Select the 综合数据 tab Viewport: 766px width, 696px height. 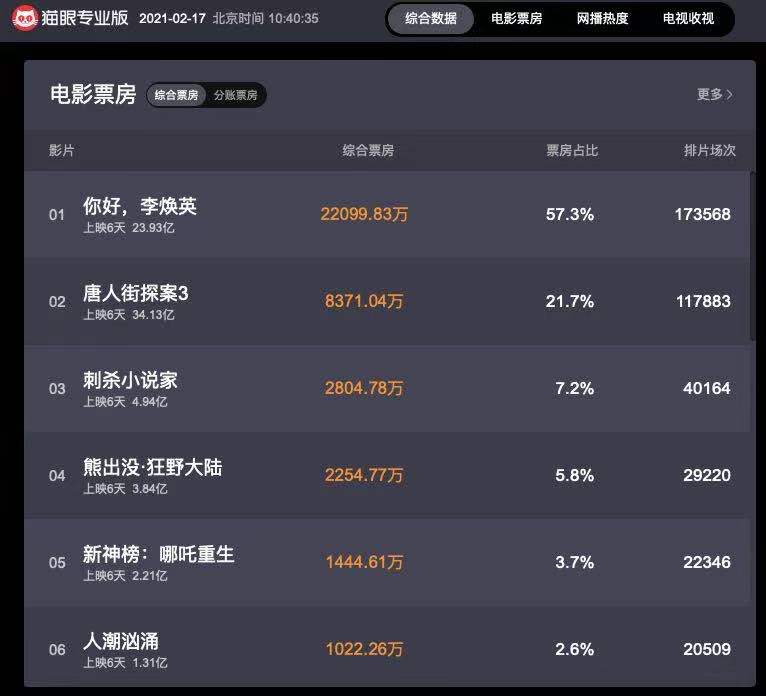coord(431,19)
